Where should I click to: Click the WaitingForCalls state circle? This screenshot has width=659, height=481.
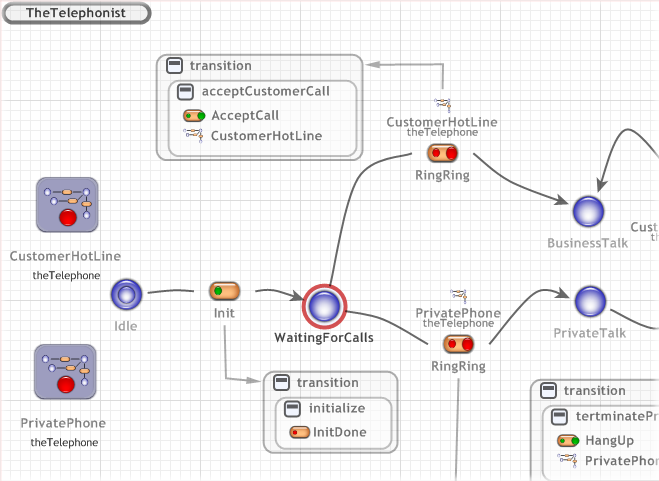point(324,306)
